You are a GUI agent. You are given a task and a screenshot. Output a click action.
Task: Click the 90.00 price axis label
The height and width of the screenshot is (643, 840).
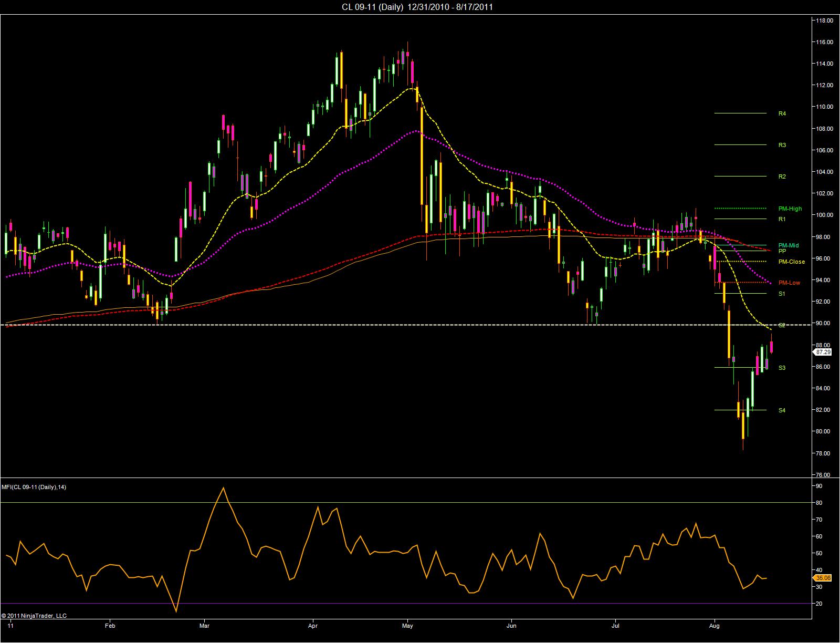pos(822,323)
